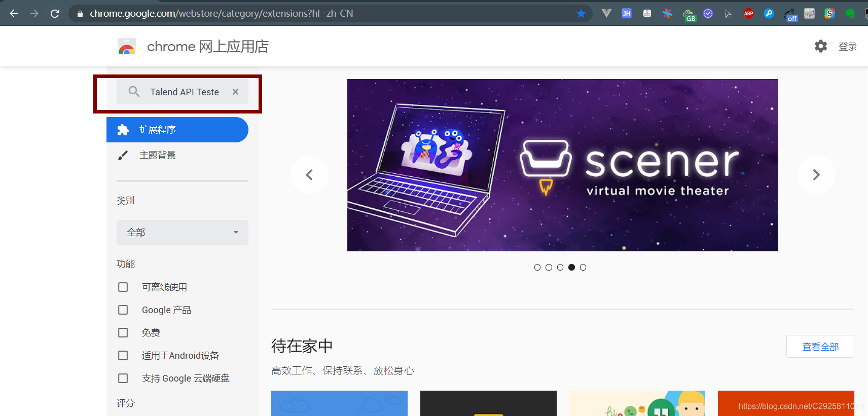
Task: Check 适用于Android设备 checkbox
Action: coord(123,355)
